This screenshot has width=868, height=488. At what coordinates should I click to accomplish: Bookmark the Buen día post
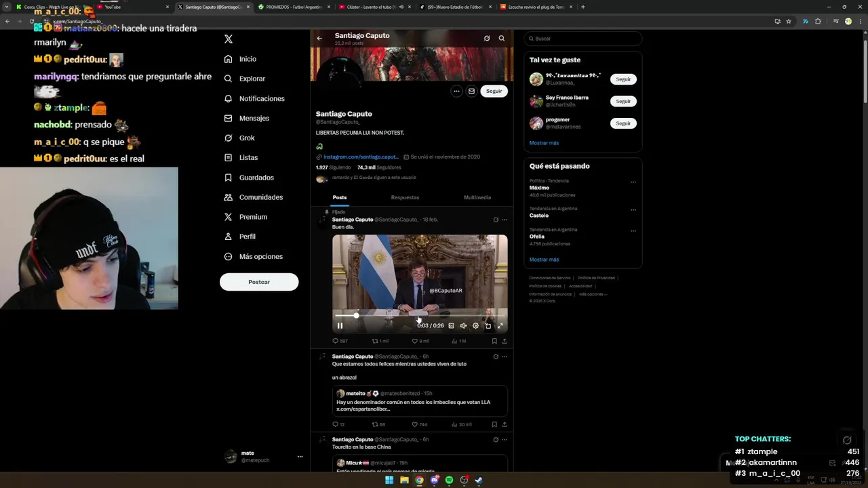494,341
